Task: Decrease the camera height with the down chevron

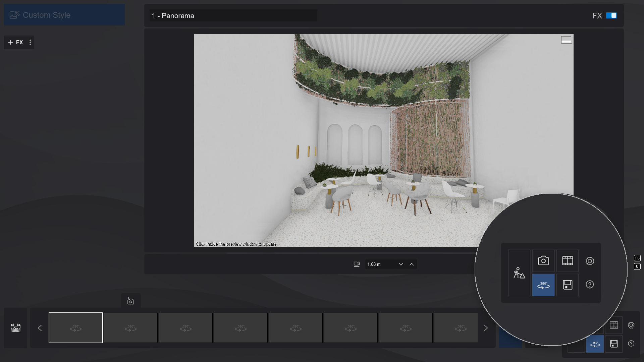Action: tap(401, 264)
